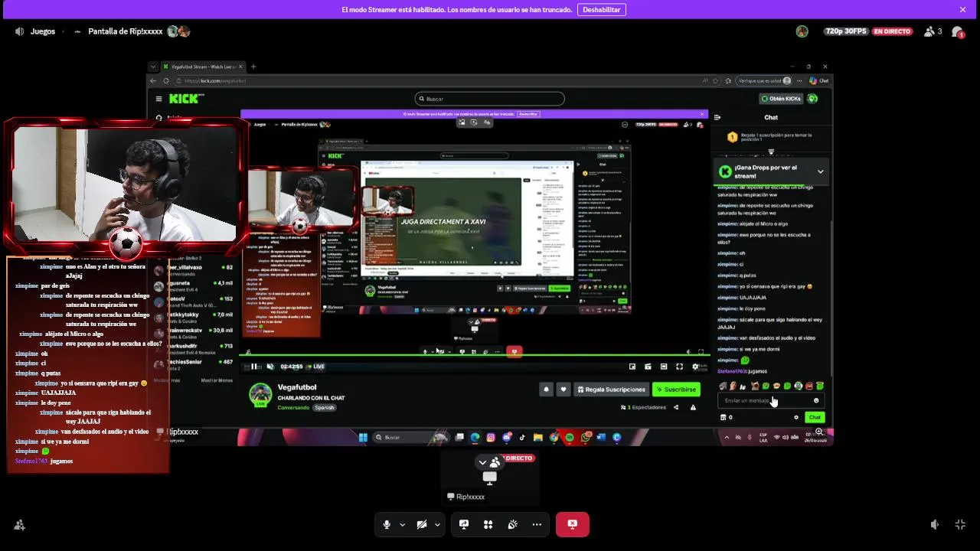980x551 pixels.
Task: Open emoji picker in chat input
Action: pyautogui.click(x=816, y=400)
